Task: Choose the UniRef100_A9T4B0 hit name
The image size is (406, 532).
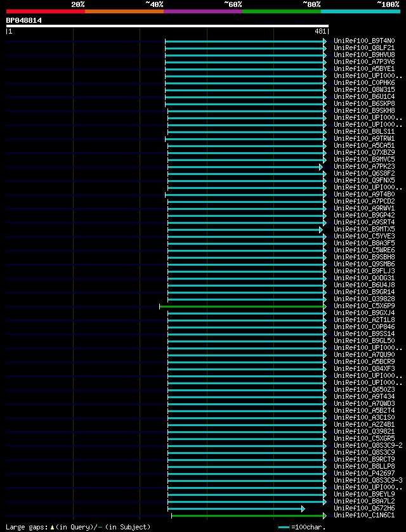Action: pyautogui.click(x=364, y=195)
